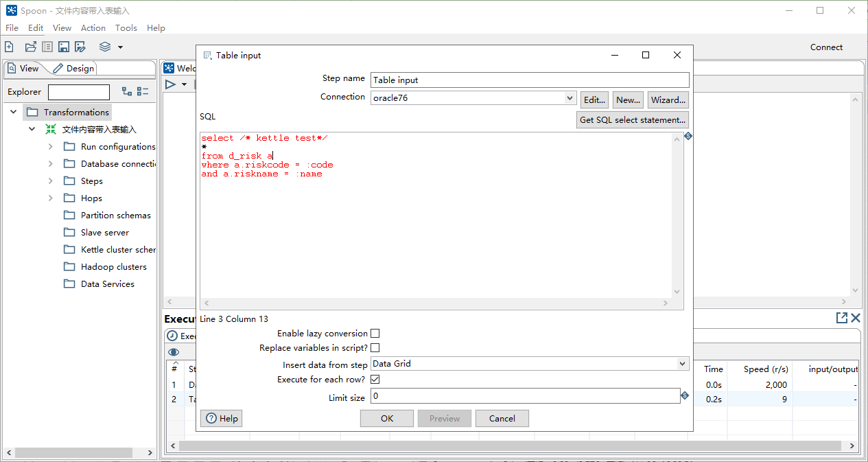Open the Action menu
Viewport: 868px width, 462px height.
(x=93, y=28)
